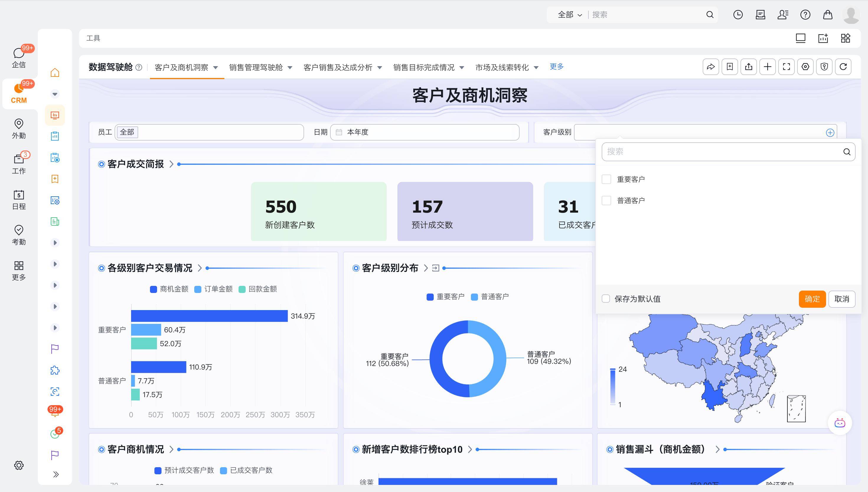Switch to 市场及线索转化 tab

tap(502, 68)
